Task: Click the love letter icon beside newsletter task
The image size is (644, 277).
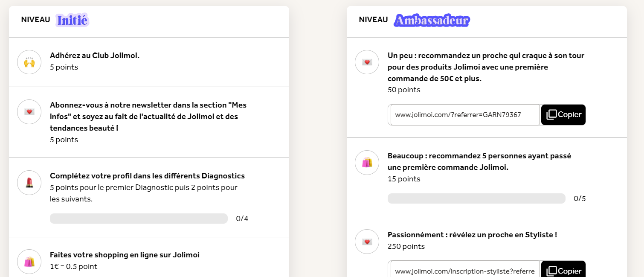Action: (x=29, y=112)
